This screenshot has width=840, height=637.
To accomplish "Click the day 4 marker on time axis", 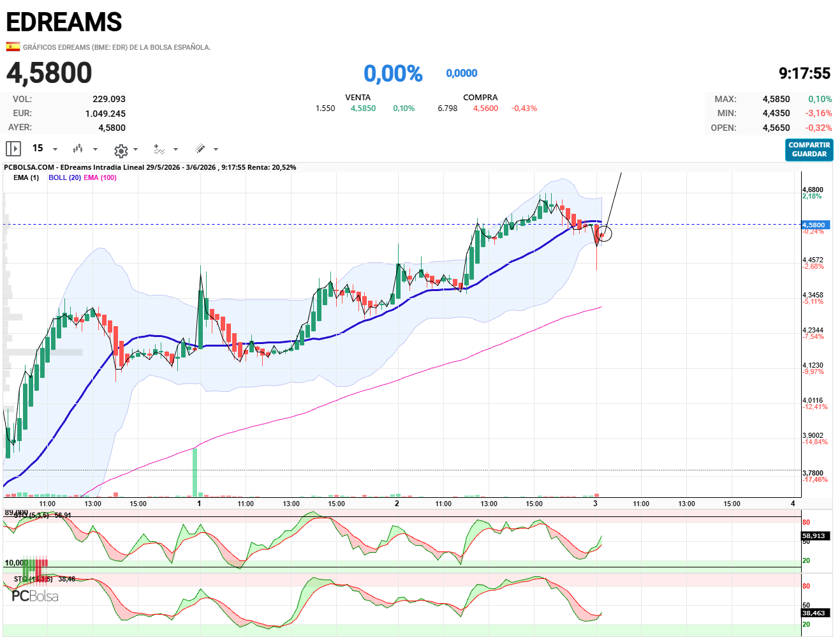I will coord(793,504).
